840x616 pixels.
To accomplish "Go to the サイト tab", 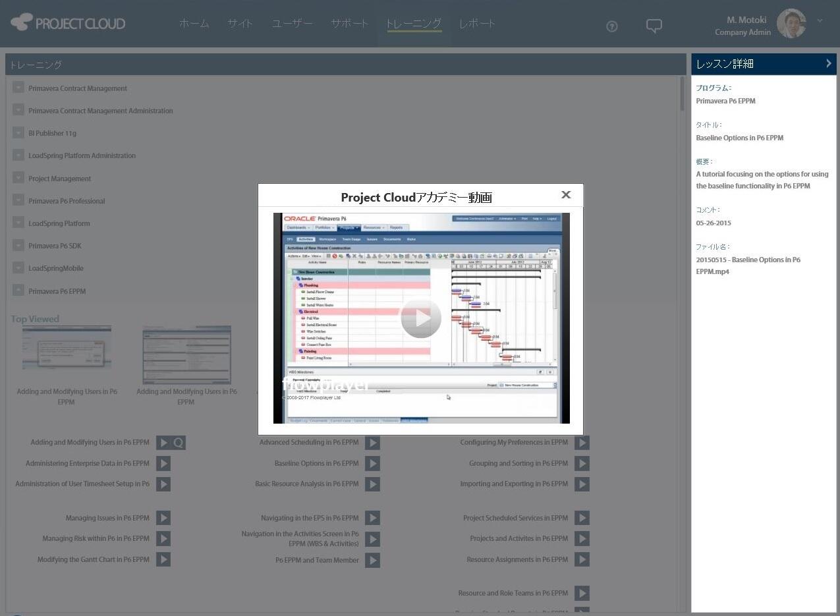I will point(240,24).
